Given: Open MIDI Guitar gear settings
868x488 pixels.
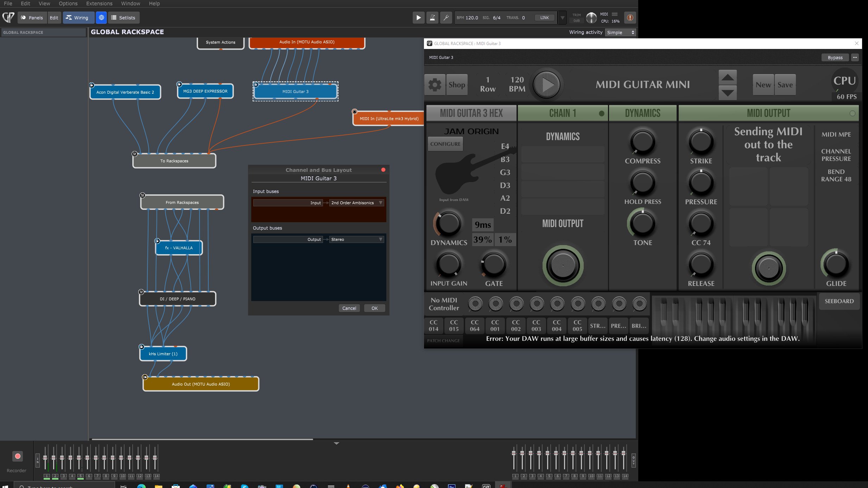Looking at the screenshot, I should click(x=435, y=85).
